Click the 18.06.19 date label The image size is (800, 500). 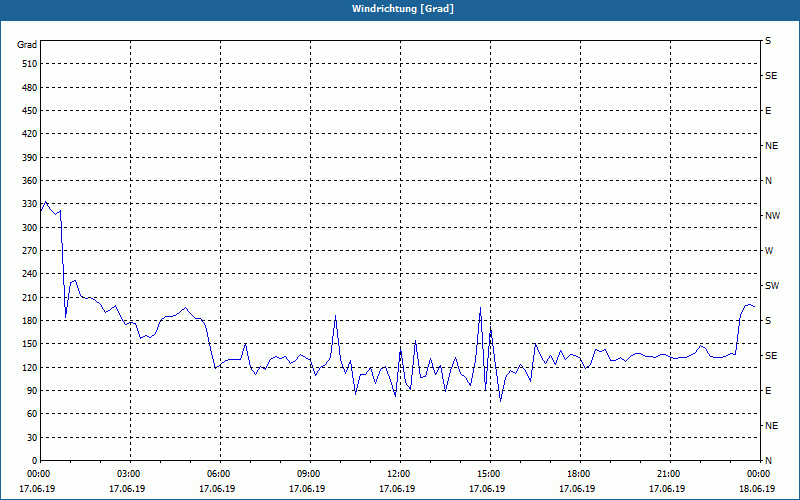tap(757, 489)
